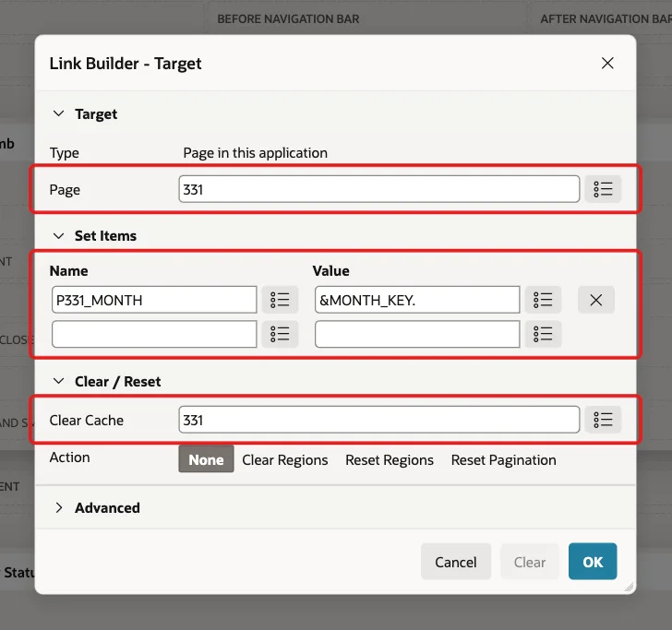Open page list picker beside Page field
The height and width of the screenshot is (630, 672).
click(603, 189)
